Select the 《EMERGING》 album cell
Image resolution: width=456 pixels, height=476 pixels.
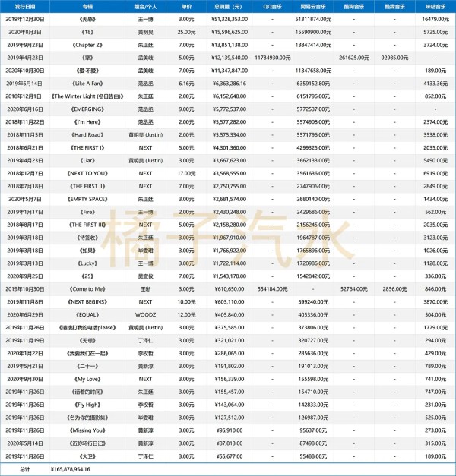tap(87, 109)
